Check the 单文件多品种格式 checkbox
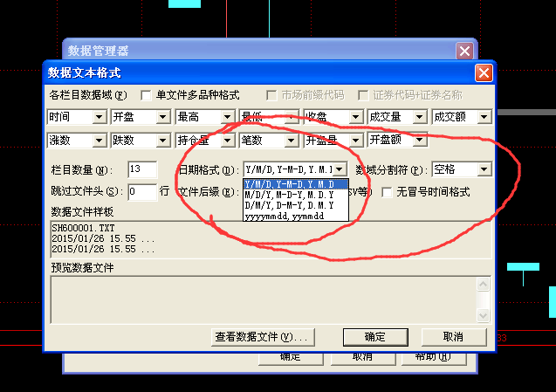 pos(146,95)
